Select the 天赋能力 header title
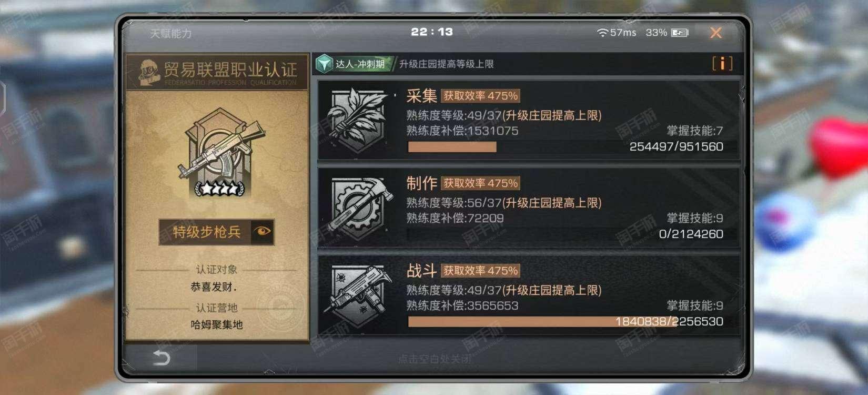This screenshot has width=868, height=395. [170, 34]
